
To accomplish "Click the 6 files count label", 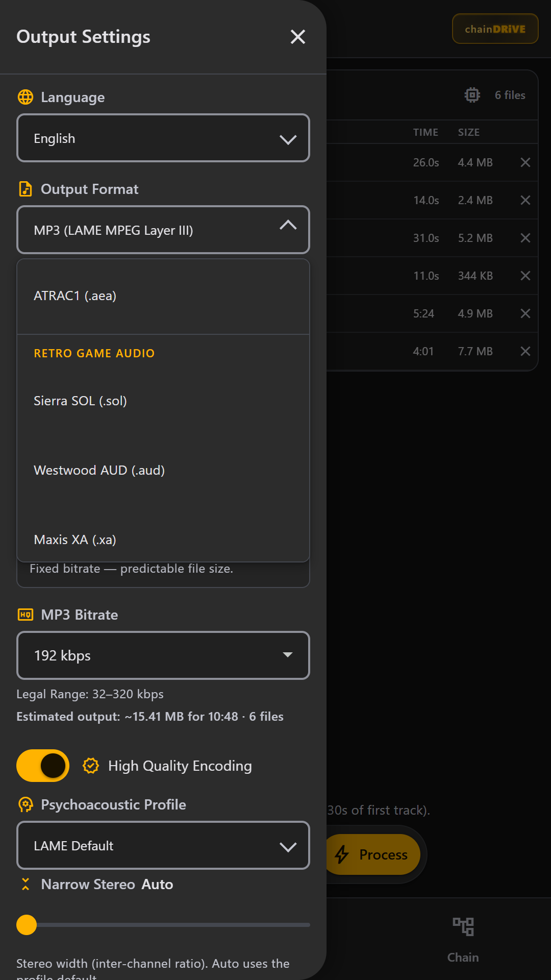I will [510, 95].
